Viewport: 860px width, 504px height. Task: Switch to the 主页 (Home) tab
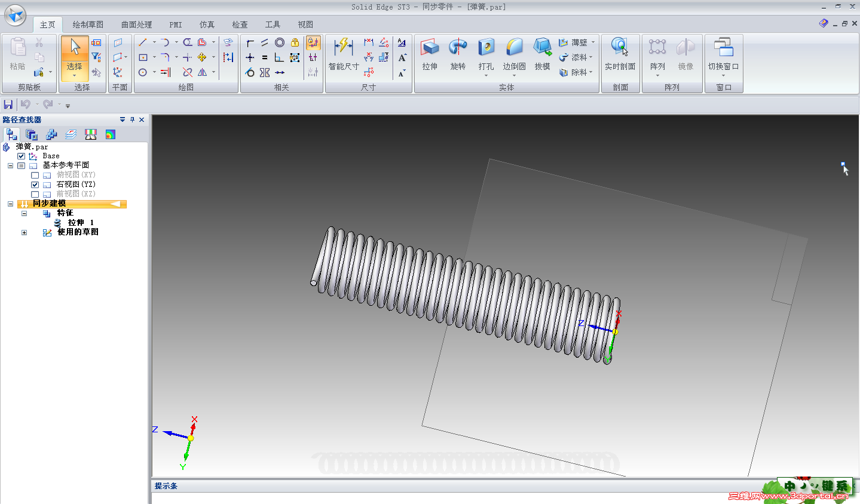[47, 24]
